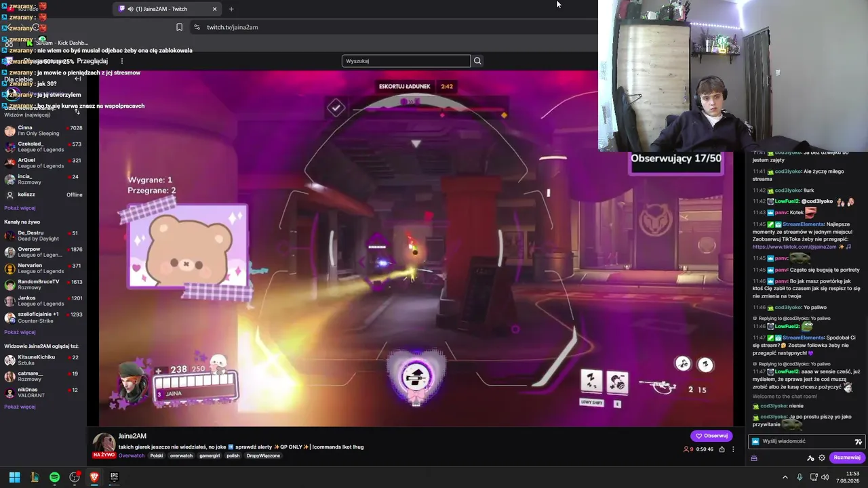Open Brave browser from the taskbar
868x488 pixels.
pyautogui.click(x=94, y=477)
